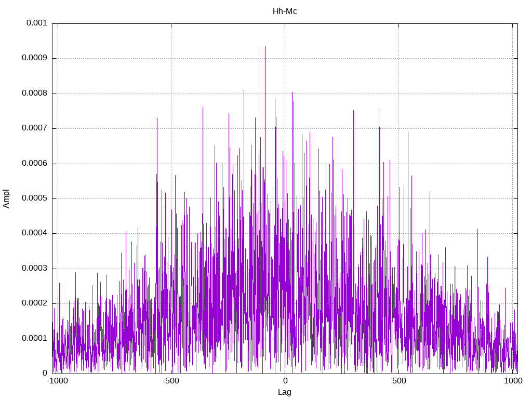Click the y-axis tick value 0.0001

coord(35,338)
